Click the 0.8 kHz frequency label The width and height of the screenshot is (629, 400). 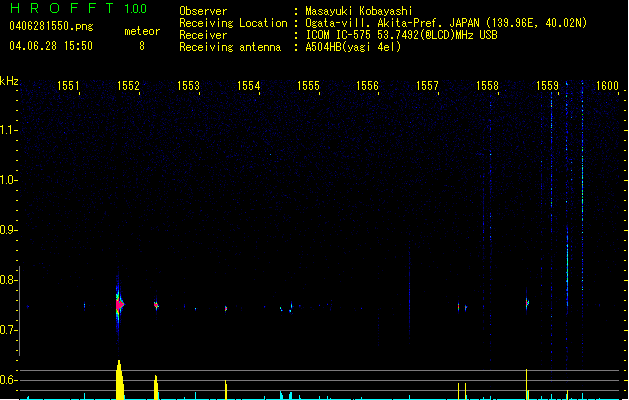tap(8, 280)
